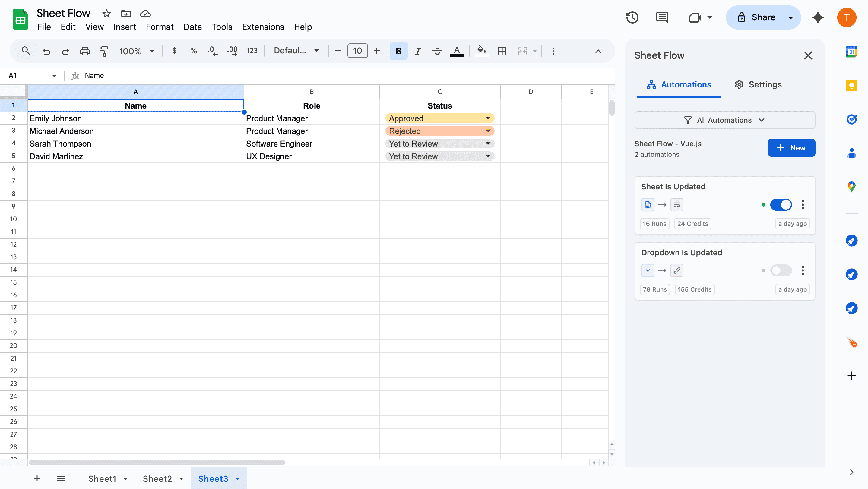Viewport: 868px width, 489px height.
Task: Open the fill color picker
Action: [x=481, y=51]
